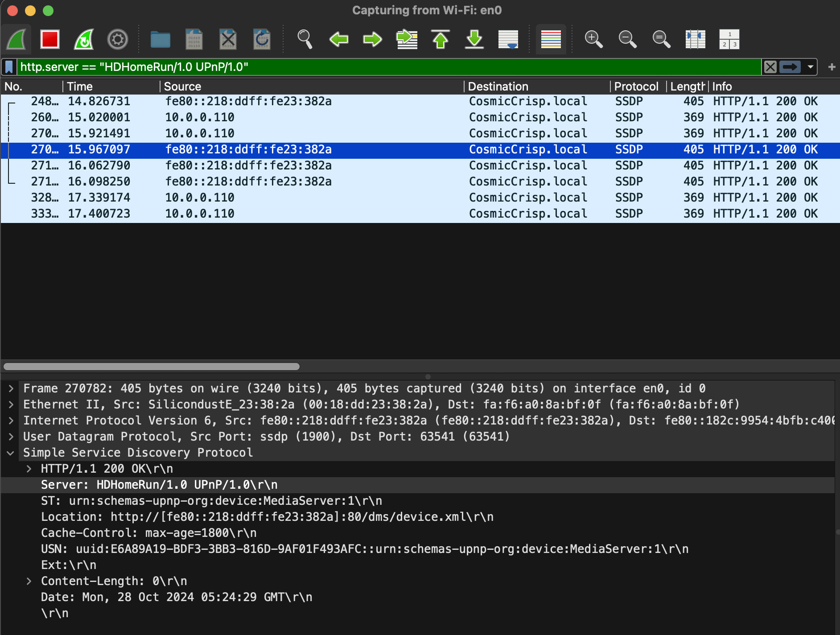
Task: Select the Location device.xml line
Action: pyautogui.click(x=418, y=517)
